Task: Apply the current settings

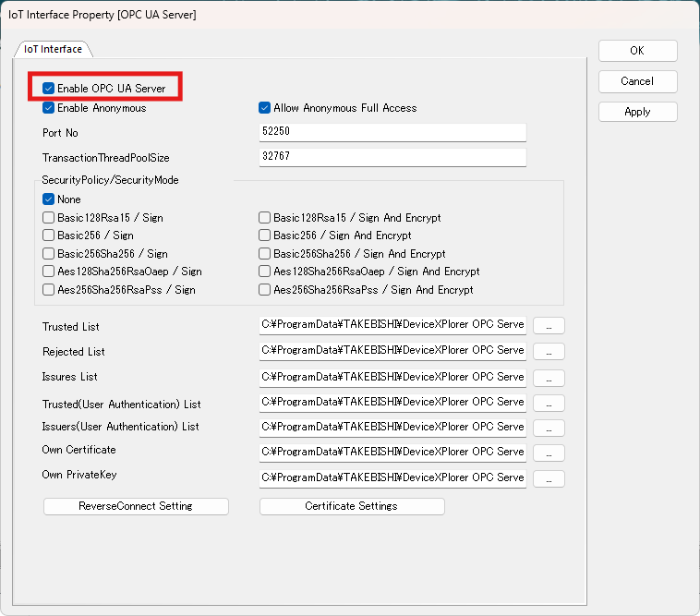Action: (x=637, y=112)
